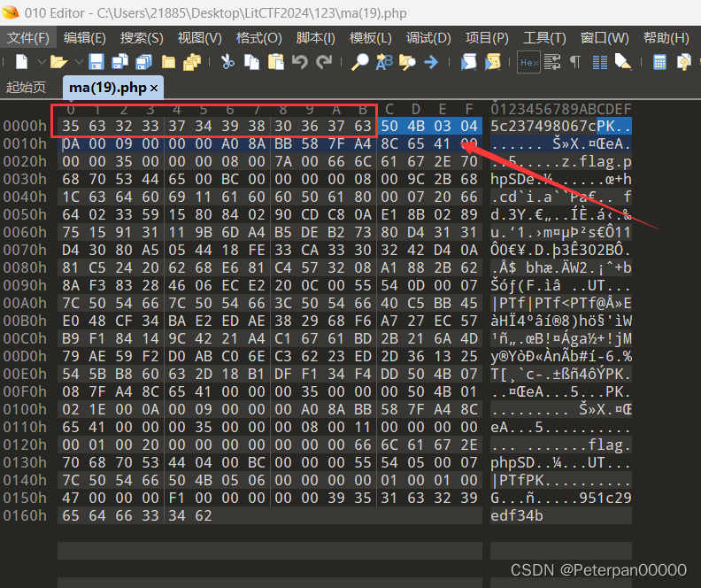701x588 pixels.
Task: Select byte 62 ending row 0160h
Action: point(204,515)
